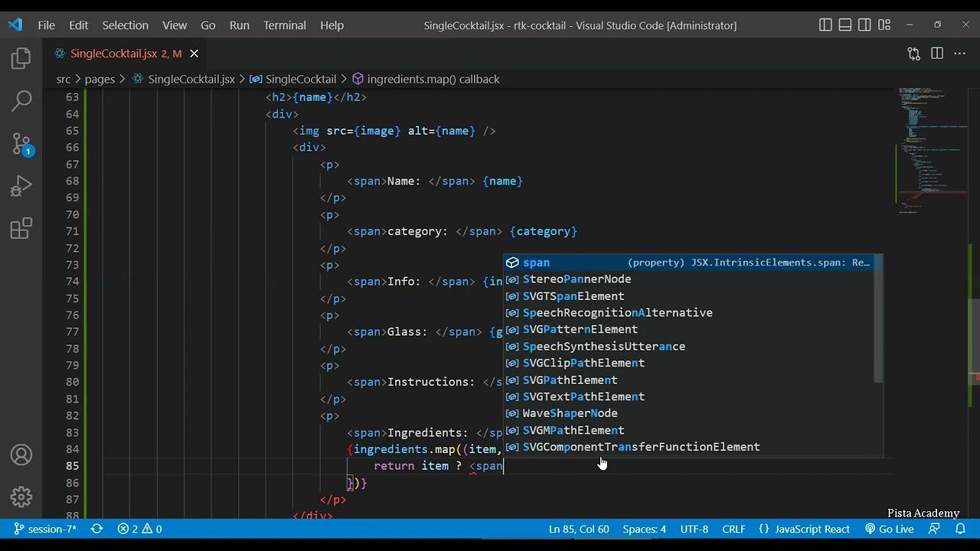Toggle the bottom panel layout
Image resolution: width=980 pixels, height=551 pixels.
845,25
